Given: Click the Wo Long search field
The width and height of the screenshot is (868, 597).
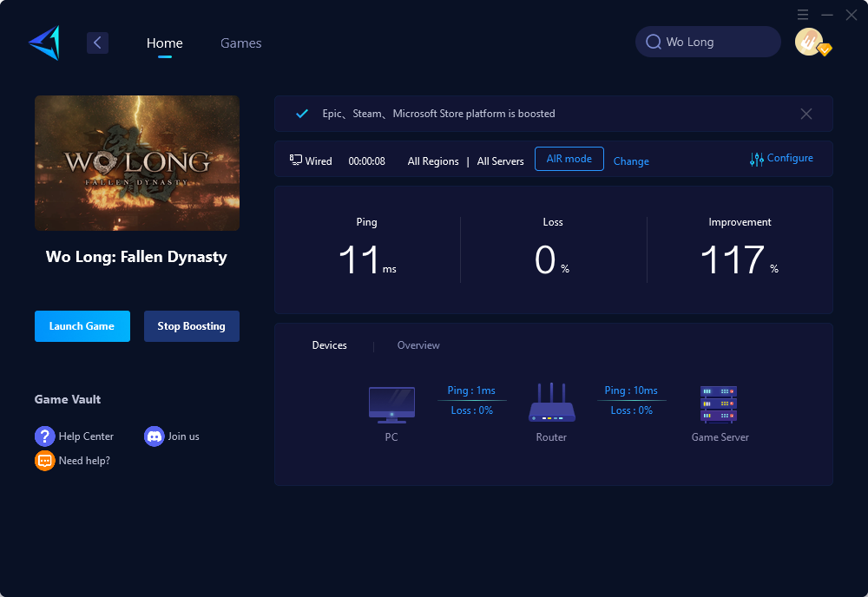Looking at the screenshot, I should (x=708, y=42).
